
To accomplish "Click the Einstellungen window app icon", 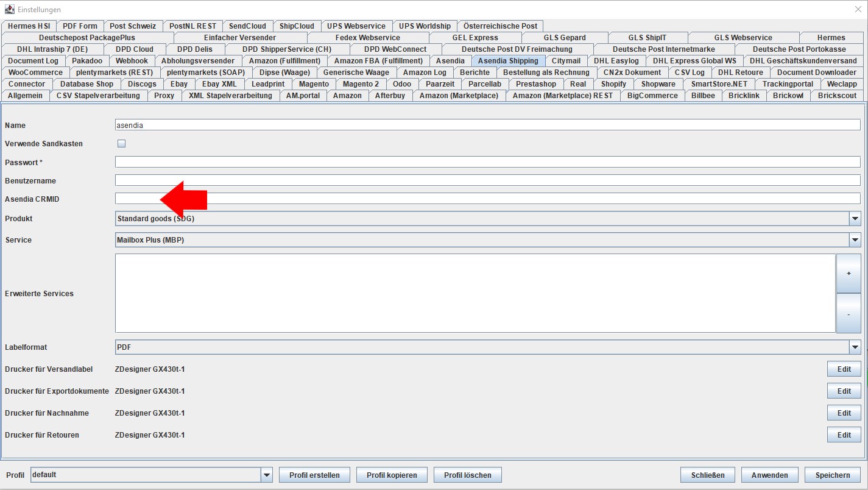I will [9, 9].
